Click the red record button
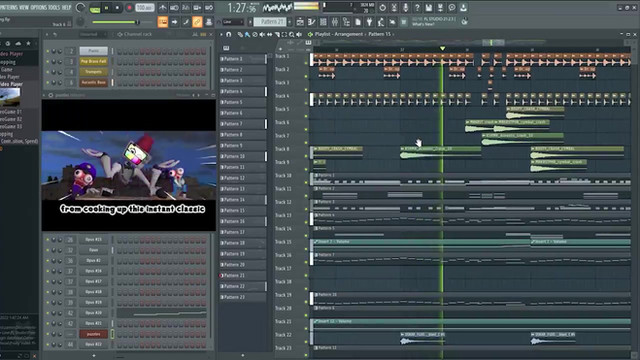 pyautogui.click(x=129, y=8)
